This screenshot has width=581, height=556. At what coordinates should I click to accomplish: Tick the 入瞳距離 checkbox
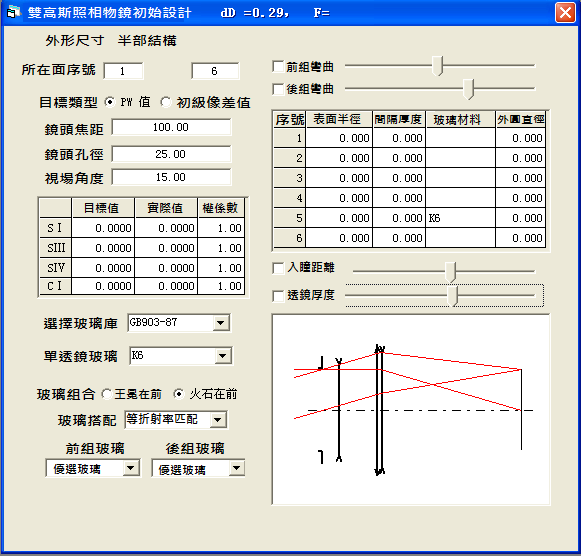coord(278,268)
